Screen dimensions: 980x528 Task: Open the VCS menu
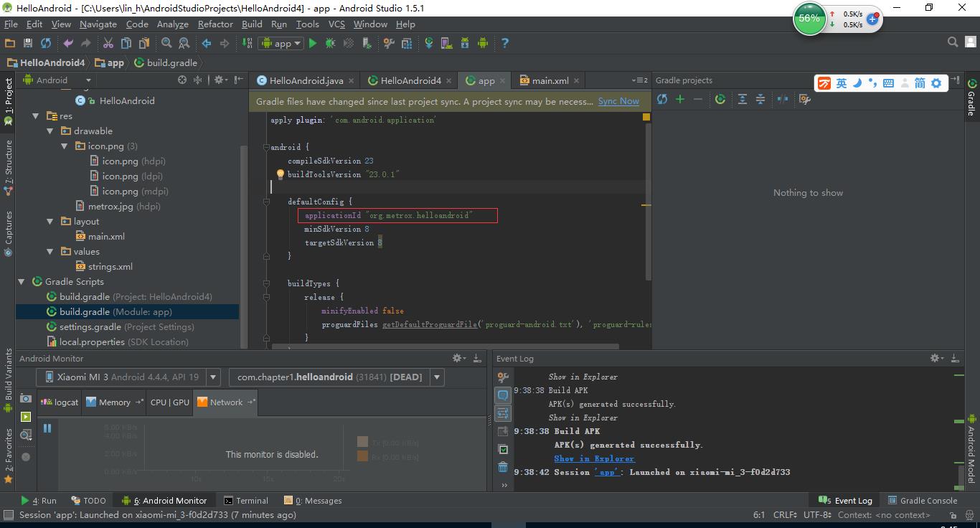(336, 24)
